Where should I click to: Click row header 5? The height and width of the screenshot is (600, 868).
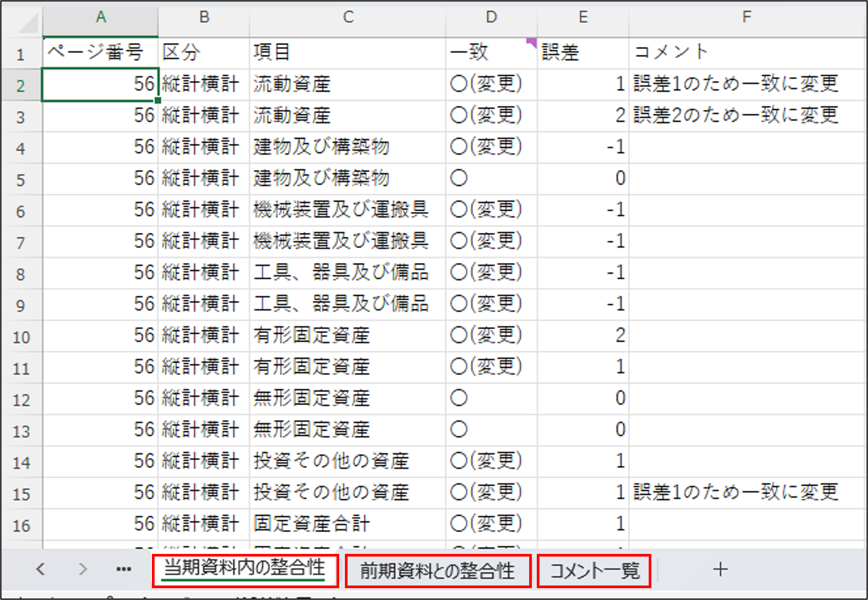point(21,180)
